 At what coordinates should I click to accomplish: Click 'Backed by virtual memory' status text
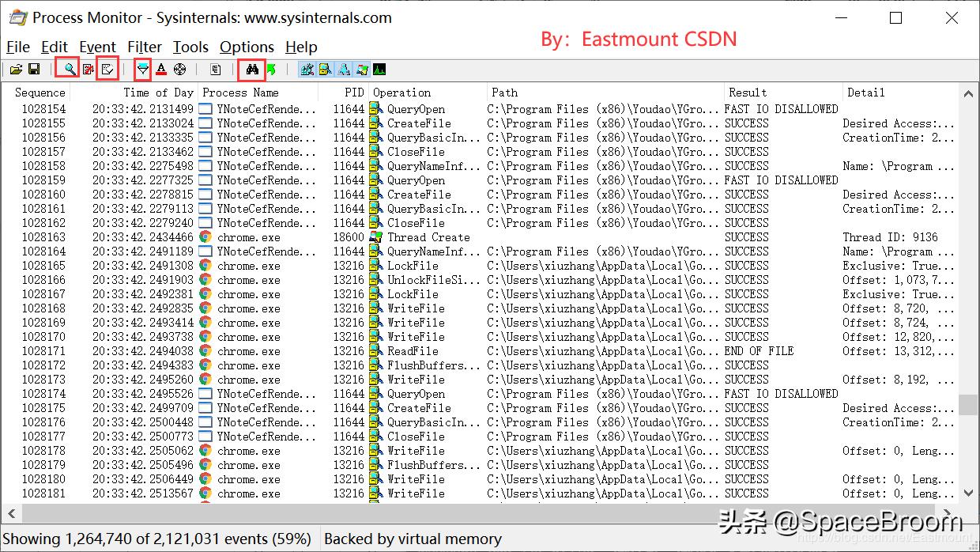413,539
